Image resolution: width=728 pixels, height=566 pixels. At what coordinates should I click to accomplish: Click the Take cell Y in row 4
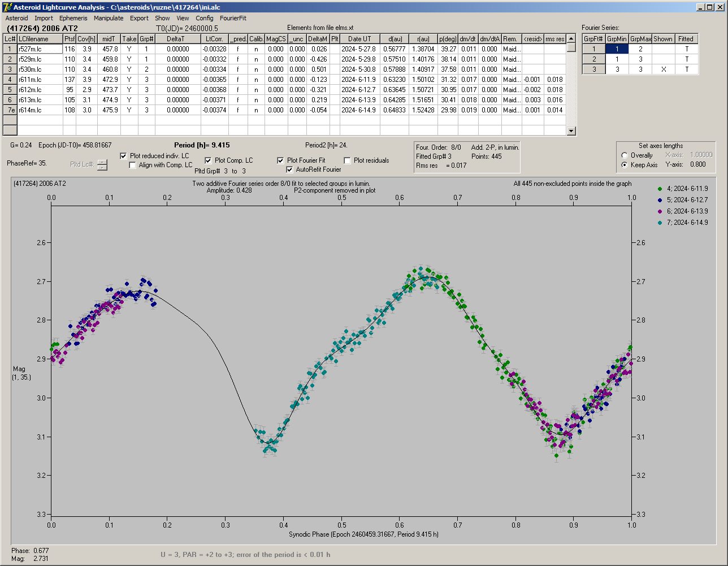coord(129,80)
